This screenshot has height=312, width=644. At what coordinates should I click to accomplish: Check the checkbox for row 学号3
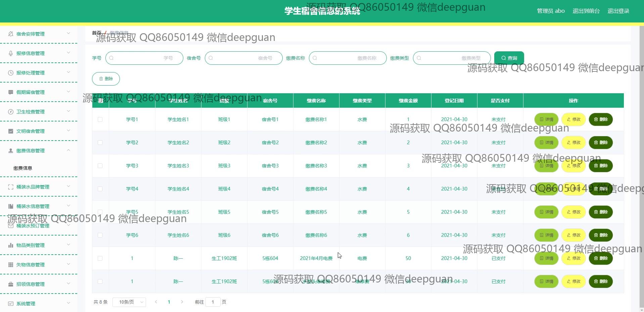(x=100, y=166)
